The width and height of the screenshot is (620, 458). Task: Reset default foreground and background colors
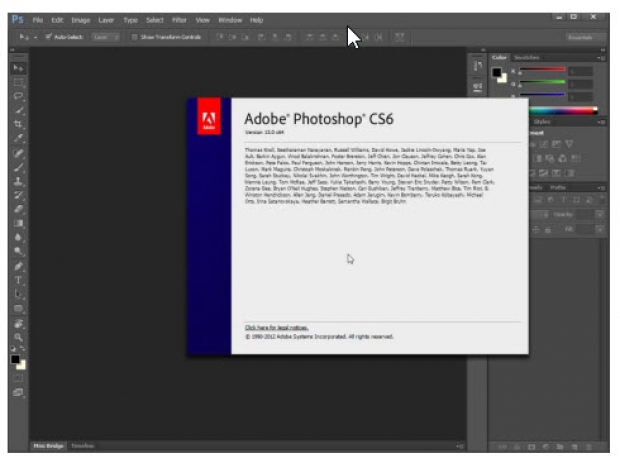point(13,348)
